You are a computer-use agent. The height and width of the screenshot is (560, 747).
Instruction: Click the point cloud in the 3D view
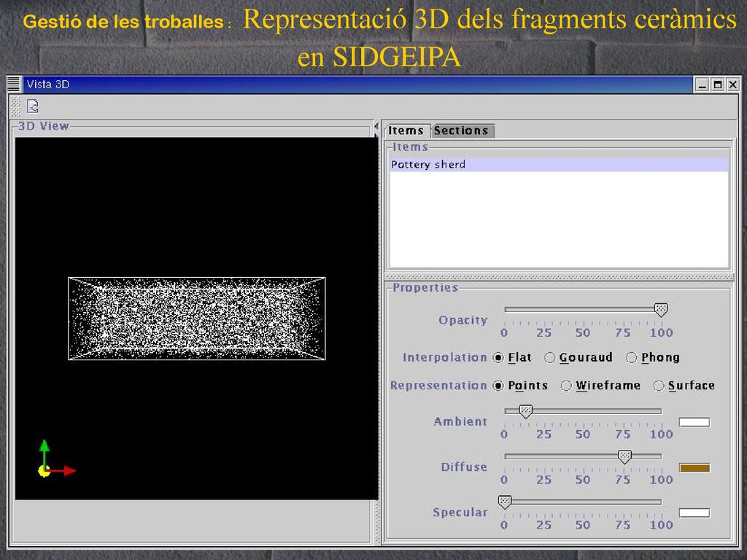tap(197, 319)
